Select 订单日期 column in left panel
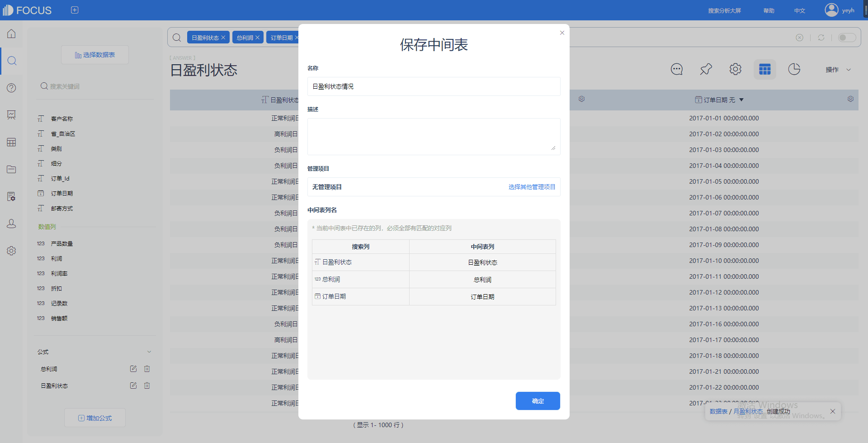Viewport: 868px width, 443px height. (x=62, y=193)
